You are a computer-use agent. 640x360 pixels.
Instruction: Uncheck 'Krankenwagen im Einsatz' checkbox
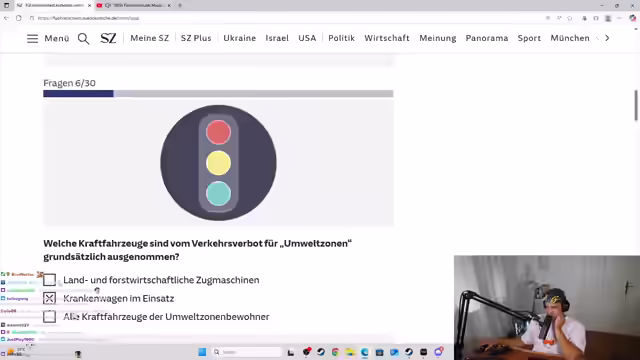[x=49, y=298]
